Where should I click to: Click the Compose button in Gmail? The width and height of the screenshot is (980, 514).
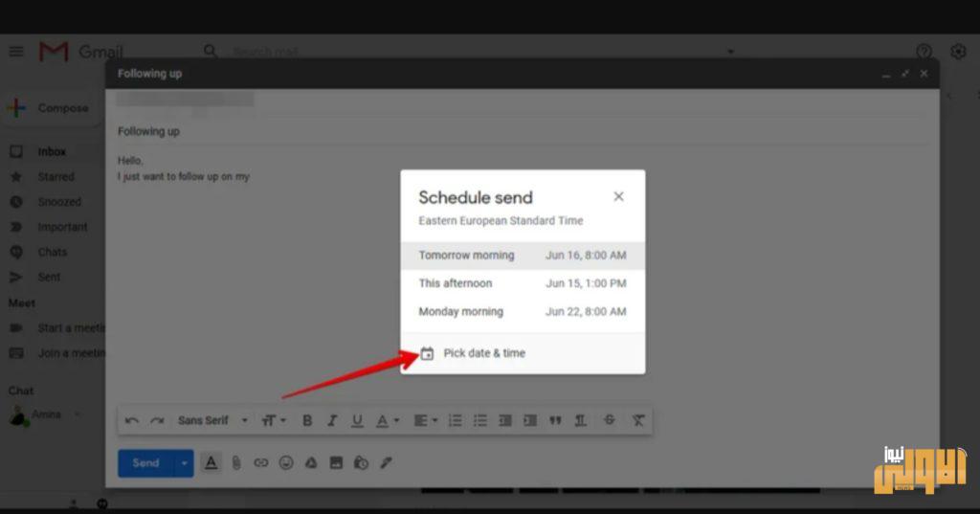pyautogui.click(x=50, y=108)
